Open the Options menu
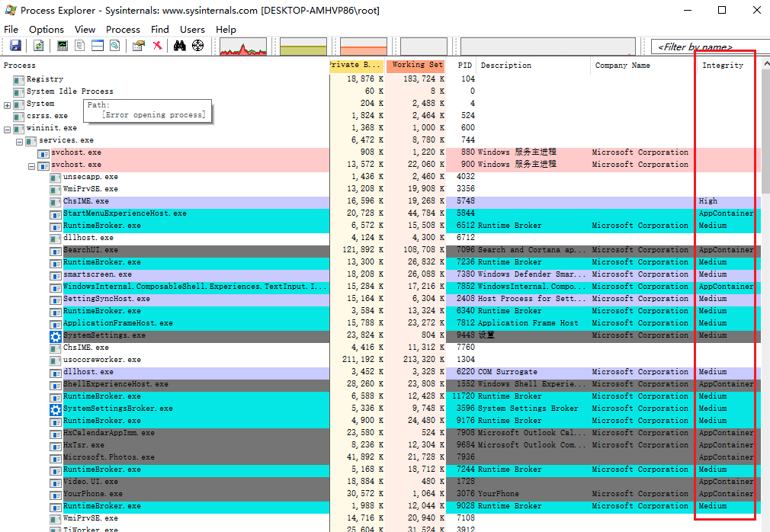Screen dimensions: 770x532 point(47,30)
